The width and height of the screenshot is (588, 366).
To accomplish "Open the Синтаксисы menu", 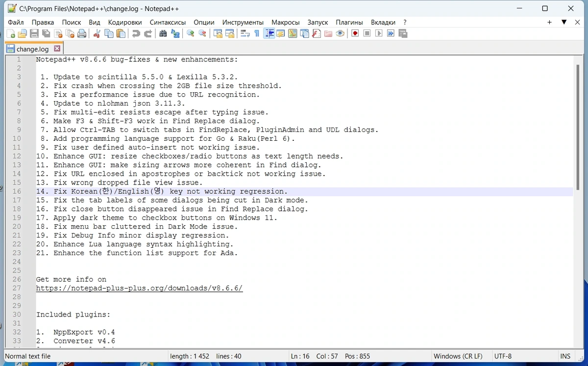I will (168, 22).
